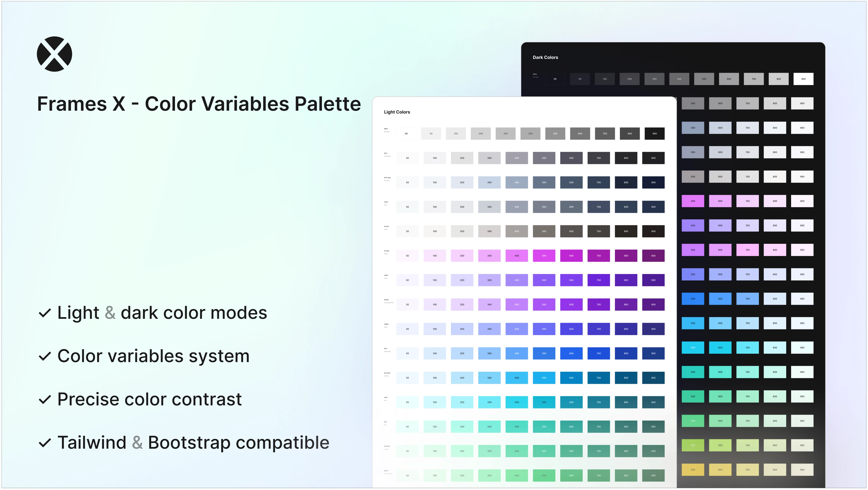Pick the purple 400 swatch in Light Colors
868x490 pixels.
[x=517, y=305]
